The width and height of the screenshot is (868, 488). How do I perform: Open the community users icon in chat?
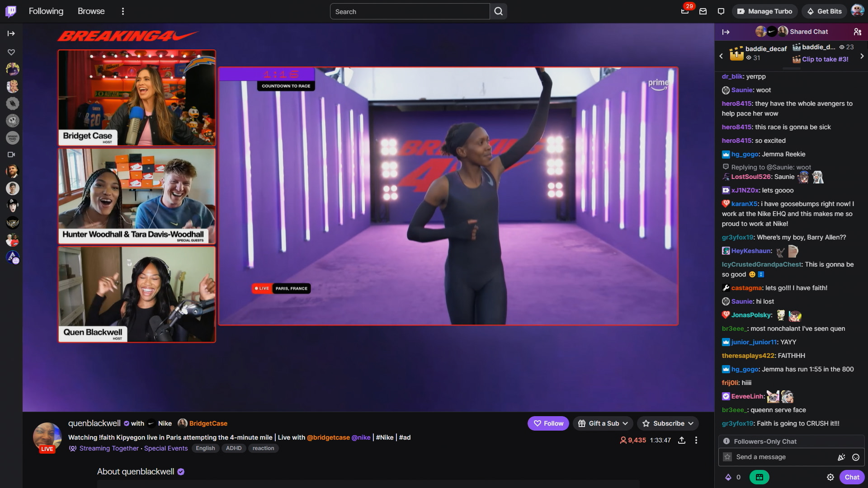(857, 32)
